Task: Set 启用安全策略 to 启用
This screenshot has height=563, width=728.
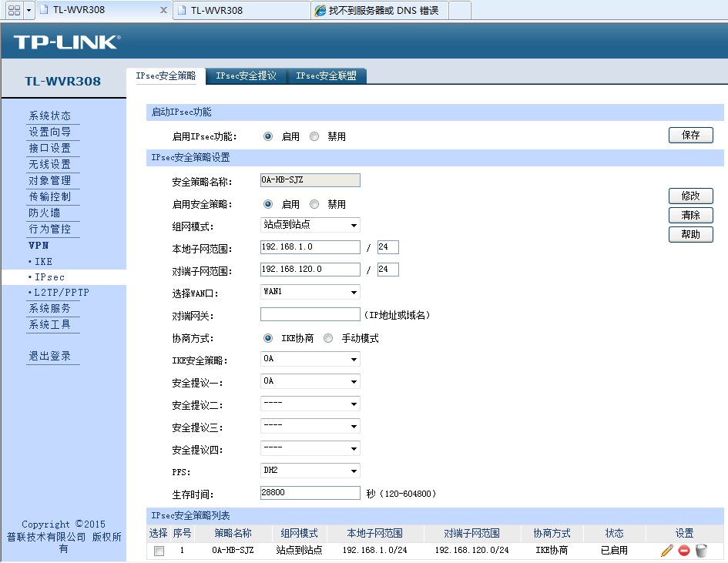Action: click(x=268, y=204)
